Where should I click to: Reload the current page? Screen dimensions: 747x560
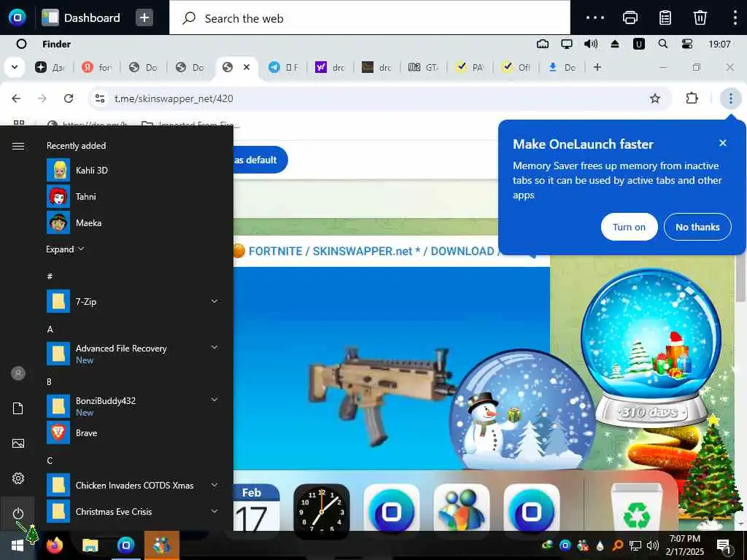point(69,98)
